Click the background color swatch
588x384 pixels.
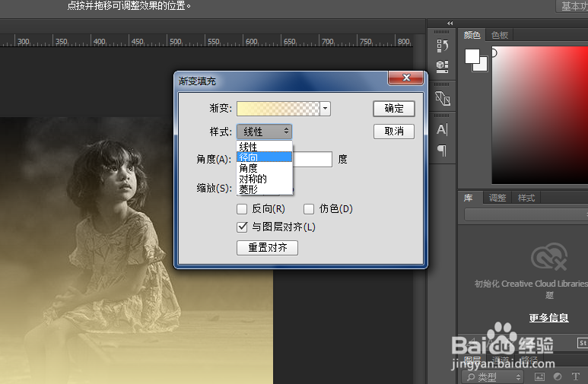coord(482,65)
